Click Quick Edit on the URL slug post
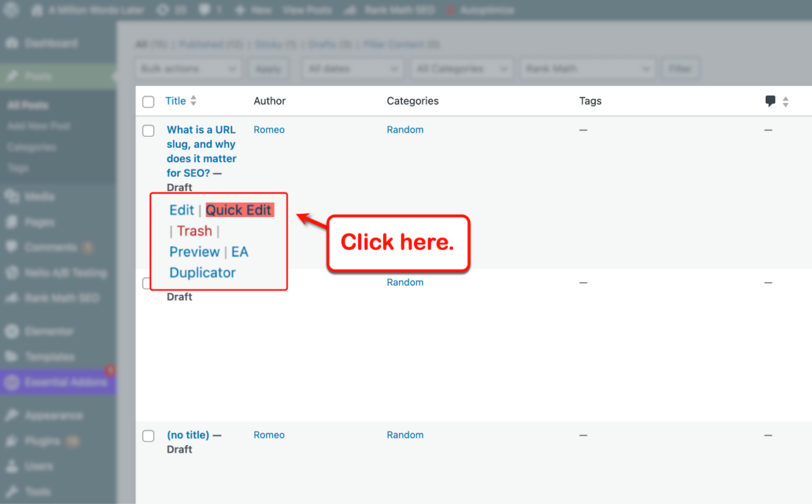Viewport: 812px width, 504px height. point(239,210)
